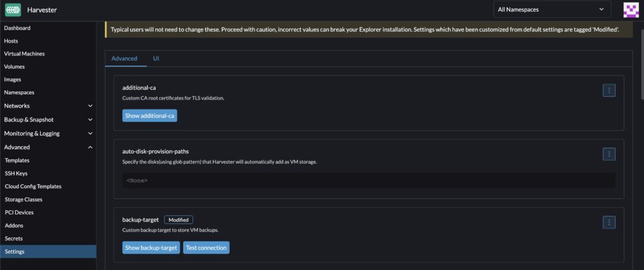644x270 pixels.
Task: Open backup-target three-dot actions menu
Action: [x=609, y=222]
